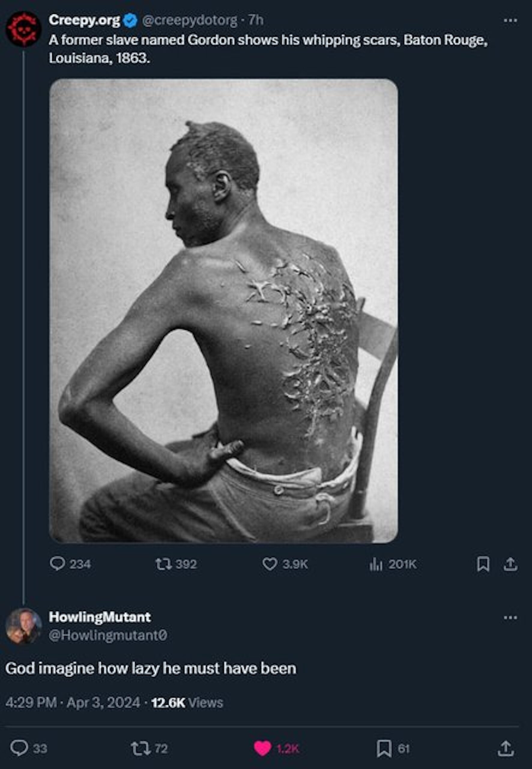This screenshot has width=532, height=769.
Task: Bookmark the Creepy.org post
Action: tap(483, 564)
